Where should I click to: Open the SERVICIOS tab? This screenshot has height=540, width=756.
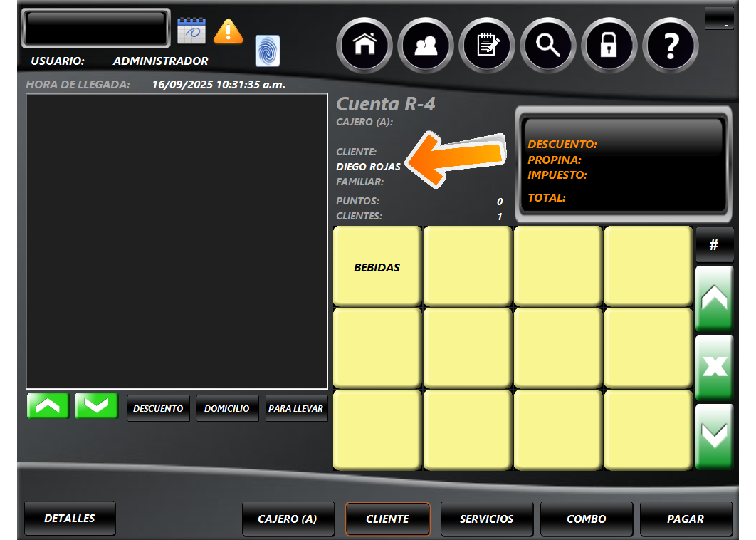[486, 519]
